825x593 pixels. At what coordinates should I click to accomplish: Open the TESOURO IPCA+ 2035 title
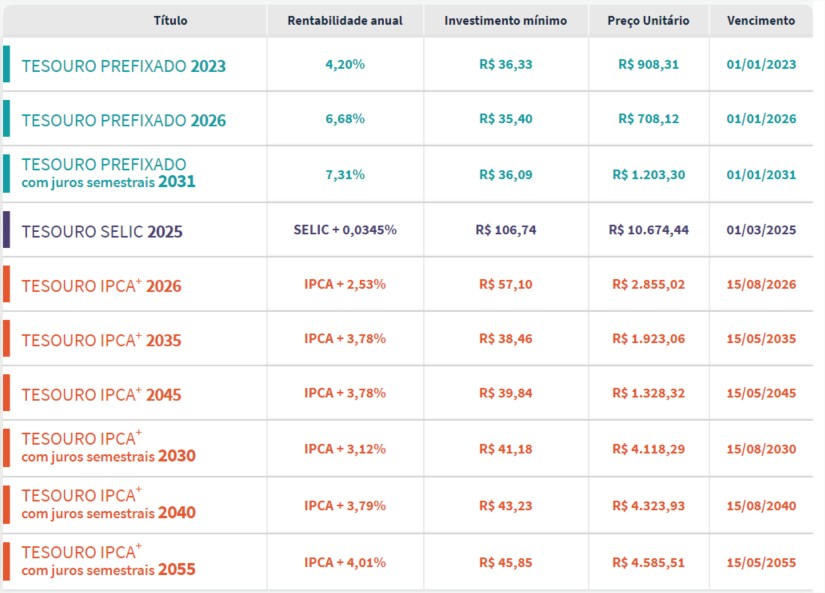click(102, 340)
